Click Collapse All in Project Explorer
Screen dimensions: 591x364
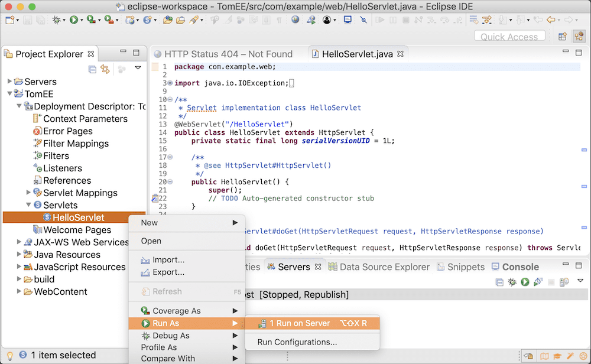[92, 69]
